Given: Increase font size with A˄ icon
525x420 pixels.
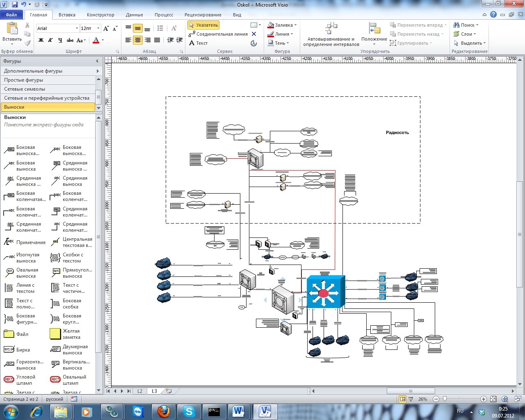Looking at the screenshot, I should pos(106,28).
